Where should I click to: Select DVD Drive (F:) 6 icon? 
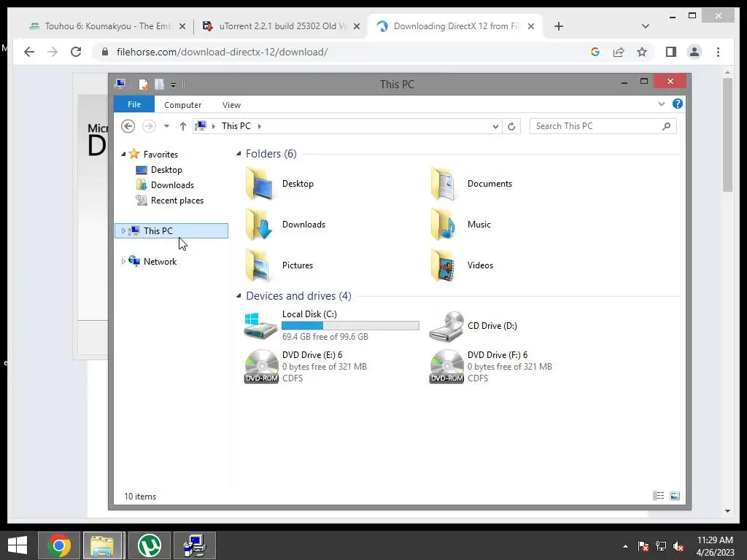pyautogui.click(x=446, y=367)
